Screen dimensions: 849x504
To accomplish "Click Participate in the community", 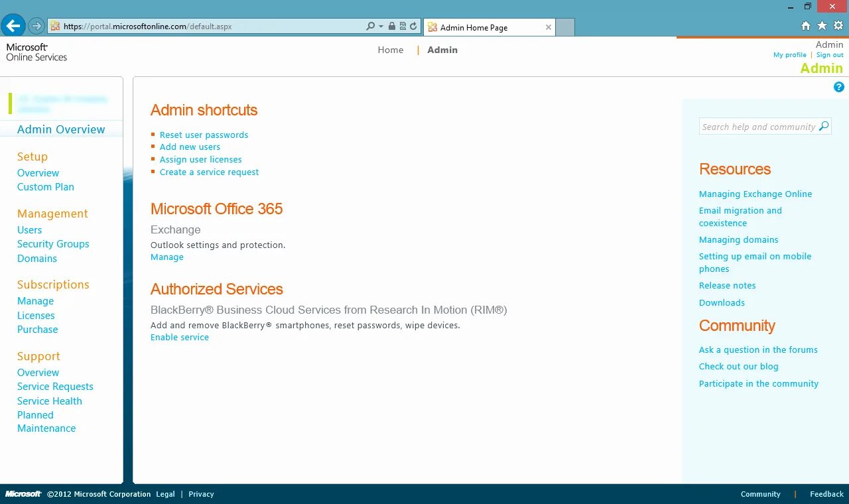I will [x=758, y=384].
